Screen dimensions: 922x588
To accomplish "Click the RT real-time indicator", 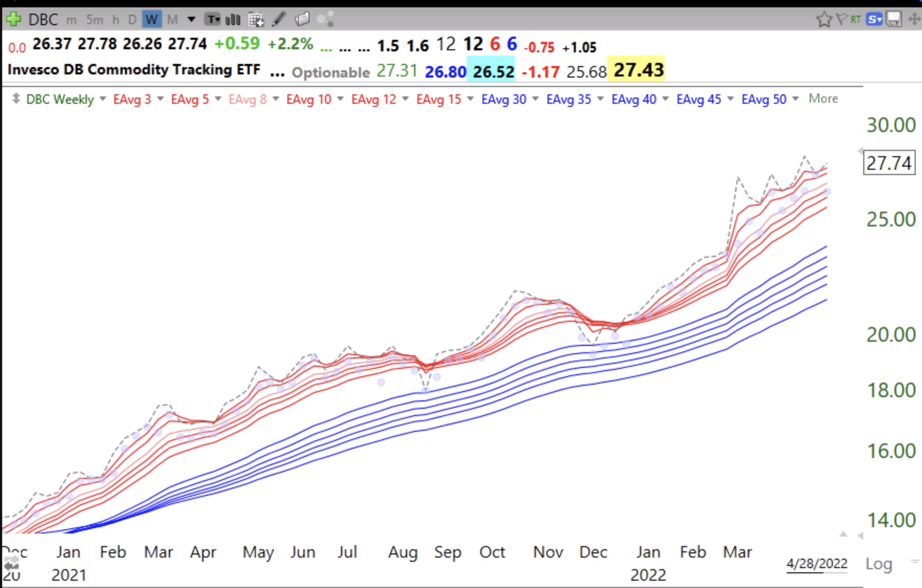I will [x=856, y=19].
